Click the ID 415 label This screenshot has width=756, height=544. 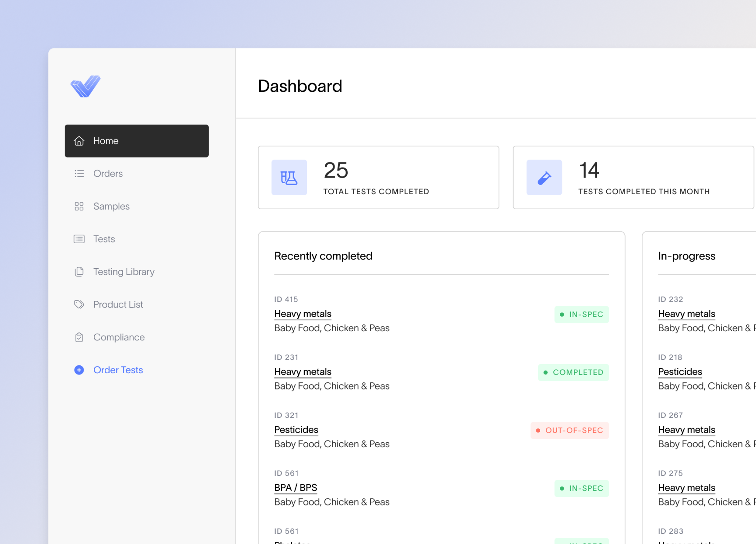[x=286, y=300]
